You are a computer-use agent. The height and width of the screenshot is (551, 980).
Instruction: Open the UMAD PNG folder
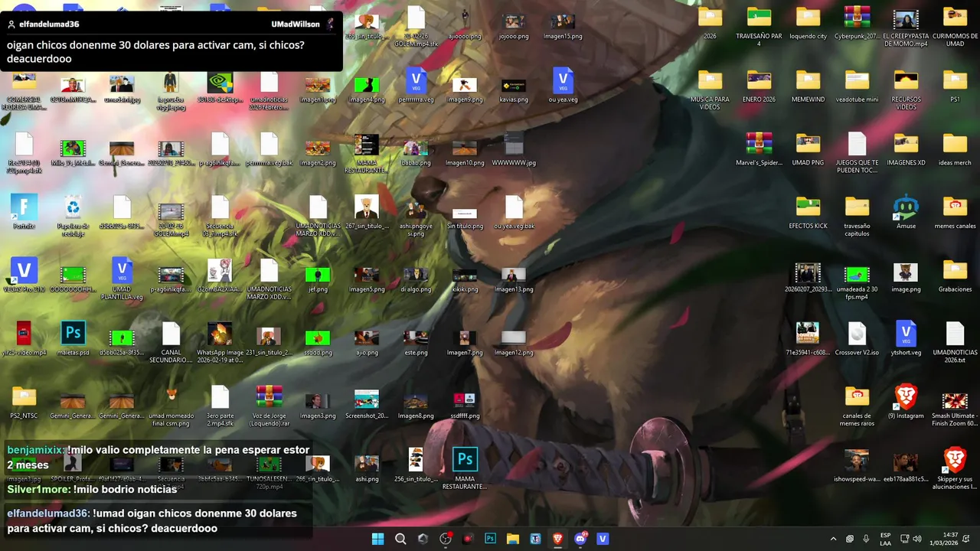[x=808, y=148]
